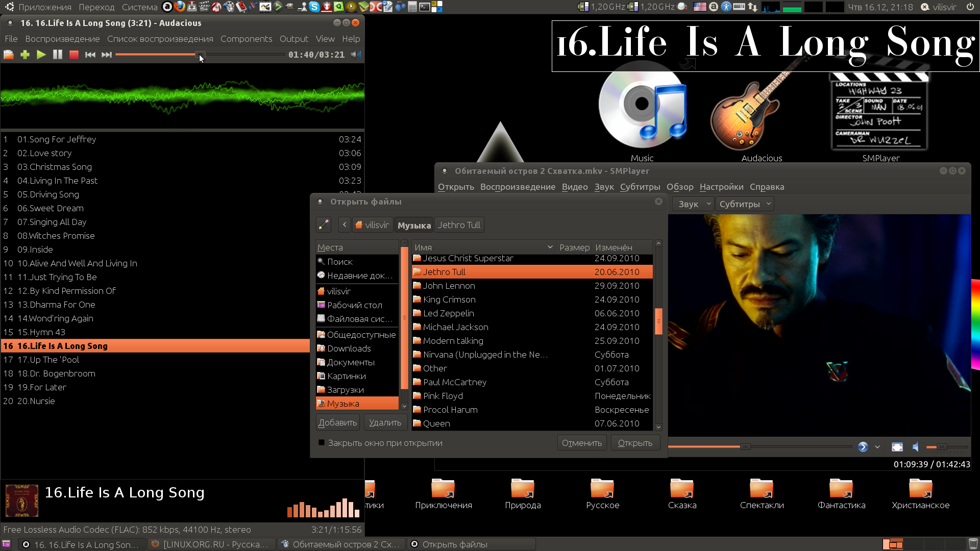Click Jethro Tull path bar button

click(459, 225)
